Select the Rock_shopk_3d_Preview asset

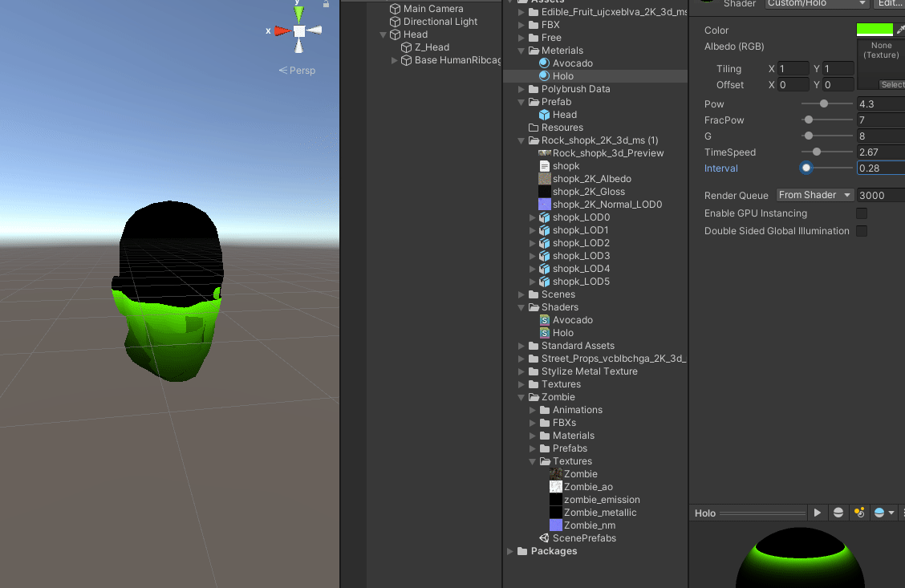(595, 153)
